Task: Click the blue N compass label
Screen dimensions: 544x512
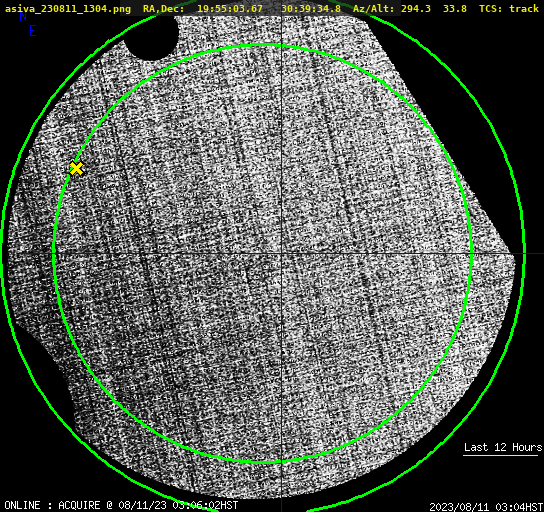Action: pos(23,16)
